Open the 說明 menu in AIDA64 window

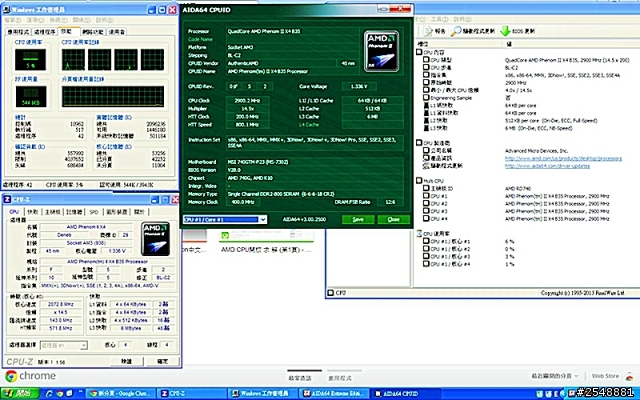pos(462,20)
